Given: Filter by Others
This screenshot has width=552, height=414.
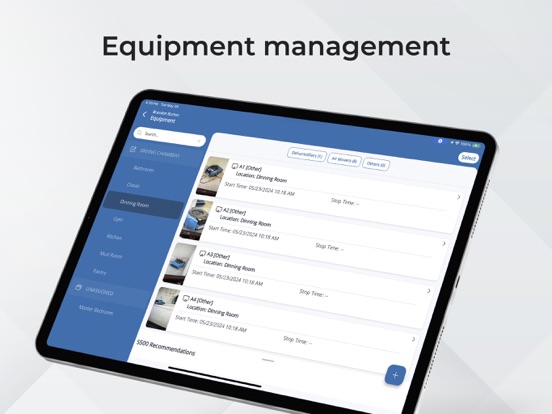Looking at the screenshot, I should pos(376,164).
